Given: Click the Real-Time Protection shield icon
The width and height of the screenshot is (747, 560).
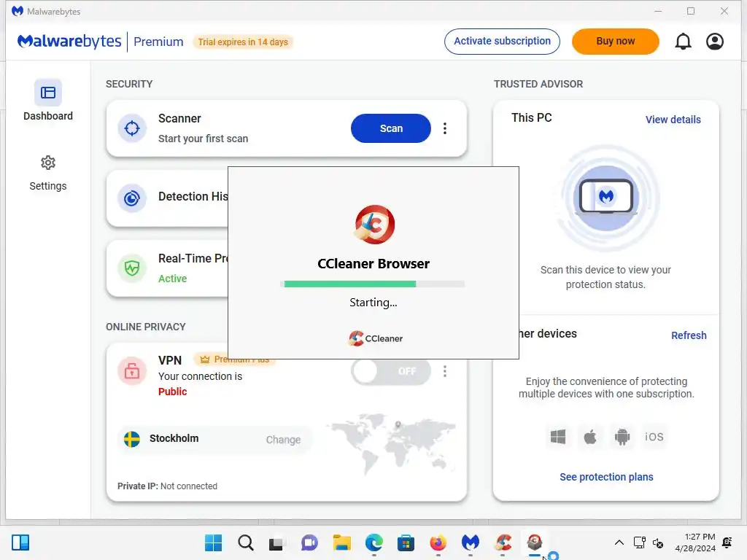Looking at the screenshot, I should click(132, 268).
